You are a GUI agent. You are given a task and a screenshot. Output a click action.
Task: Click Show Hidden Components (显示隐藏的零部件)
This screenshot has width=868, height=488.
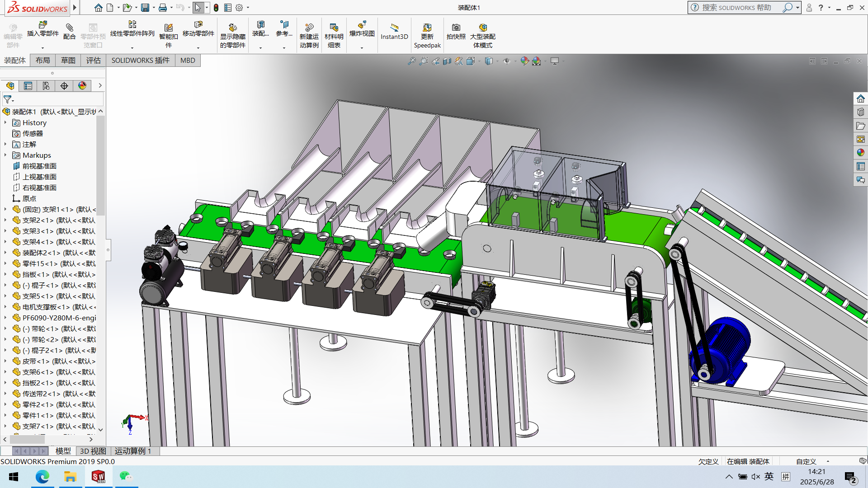click(x=233, y=35)
